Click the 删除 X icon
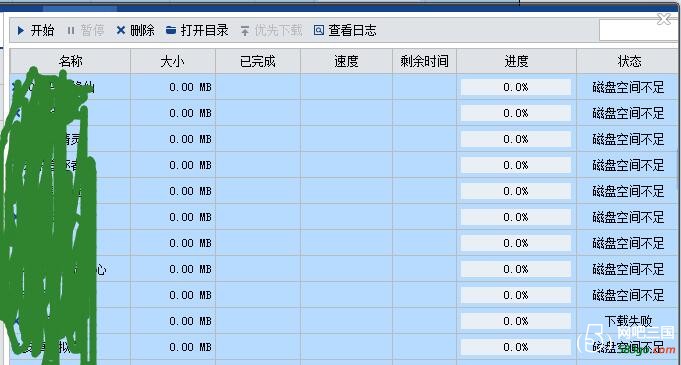Screen dimensions: 681x365 click(121, 30)
